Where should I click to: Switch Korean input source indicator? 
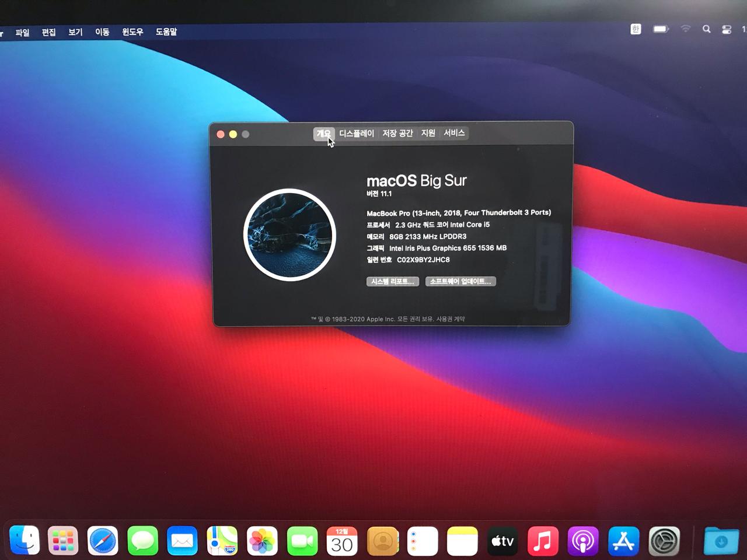point(636,29)
